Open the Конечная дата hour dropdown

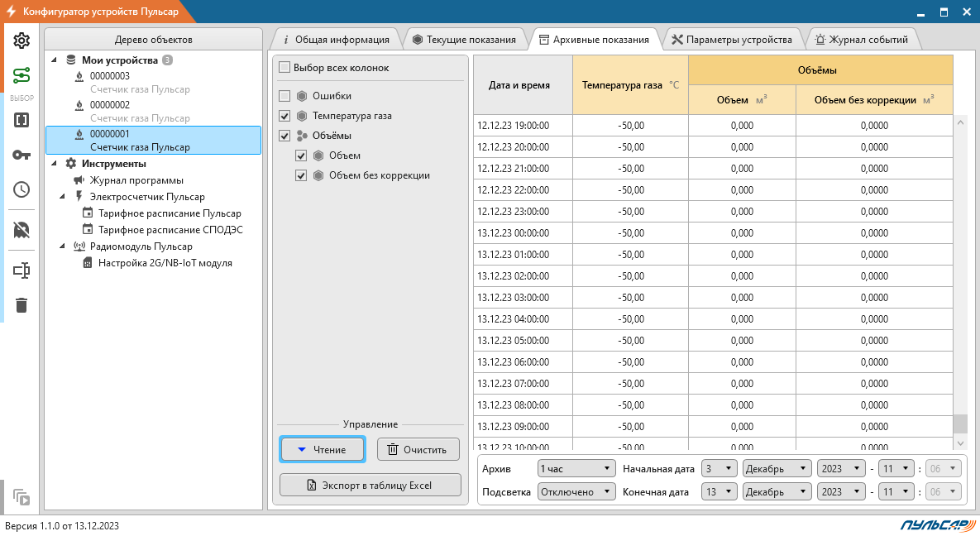(896, 491)
